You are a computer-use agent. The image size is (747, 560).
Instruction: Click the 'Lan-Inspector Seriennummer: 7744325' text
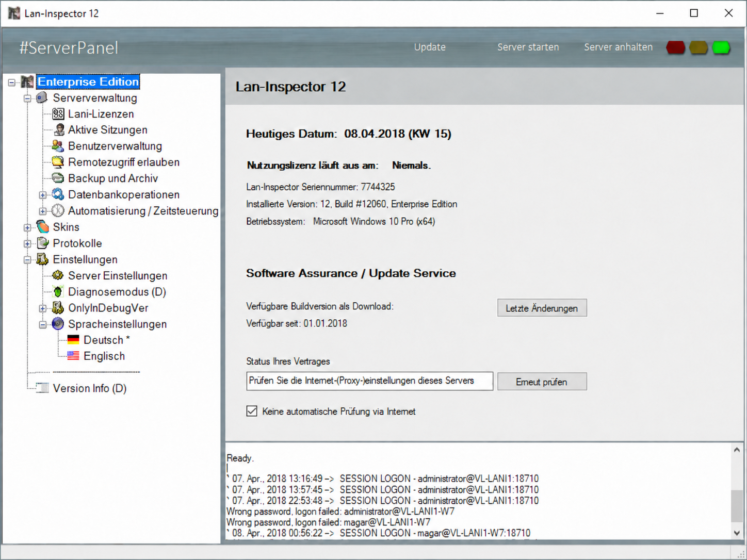[320, 187]
